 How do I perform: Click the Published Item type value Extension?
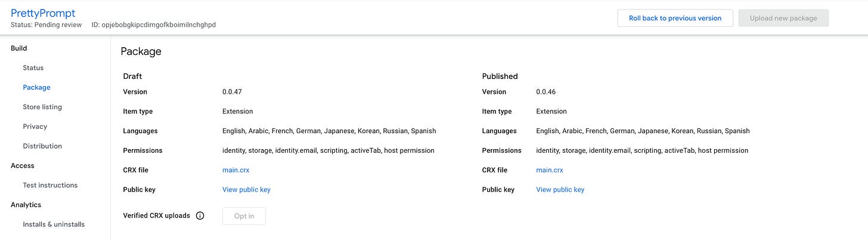551,112
